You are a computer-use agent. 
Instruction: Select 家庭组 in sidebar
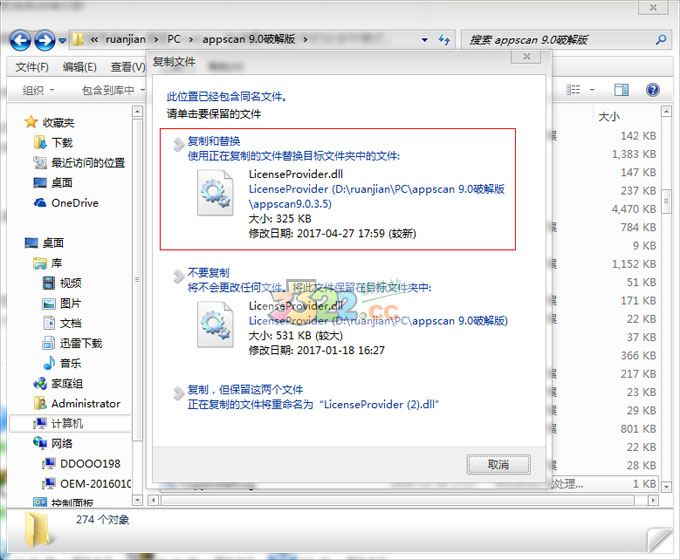[67, 383]
